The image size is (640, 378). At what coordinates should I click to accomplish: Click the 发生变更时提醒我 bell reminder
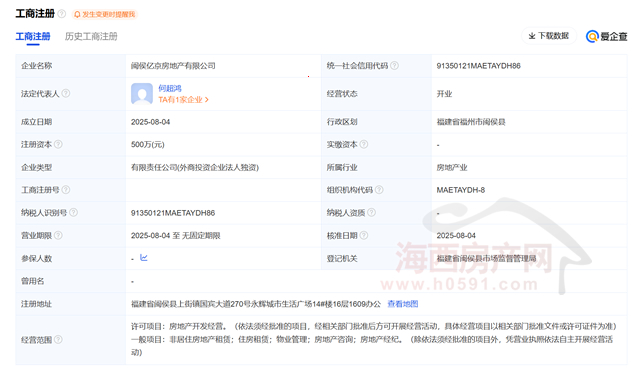pyautogui.click(x=105, y=14)
